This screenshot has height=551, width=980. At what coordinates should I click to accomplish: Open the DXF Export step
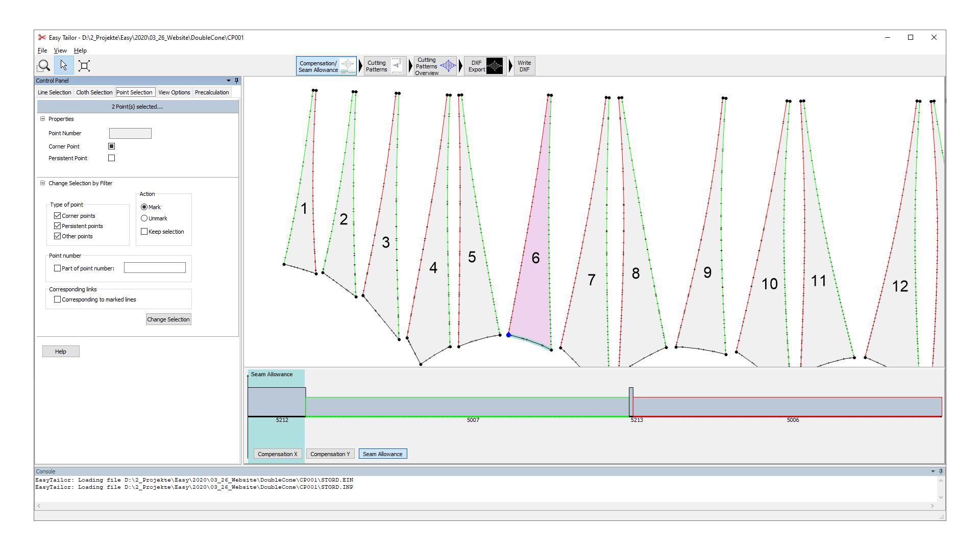485,66
